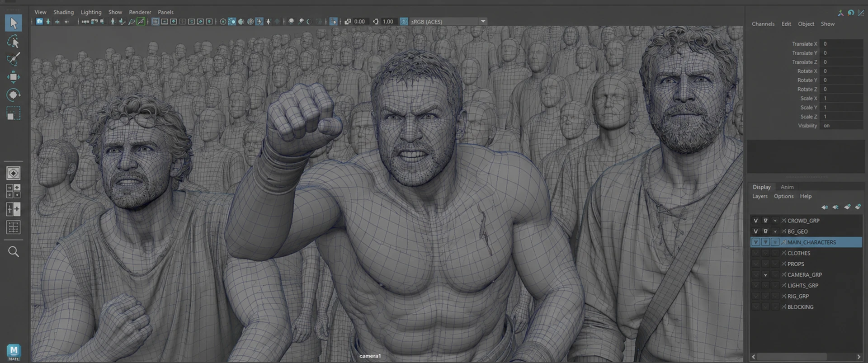868x363 pixels.
Task: Click first layer arrow icon above CROWD_GRP
Action: coord(825,207)
